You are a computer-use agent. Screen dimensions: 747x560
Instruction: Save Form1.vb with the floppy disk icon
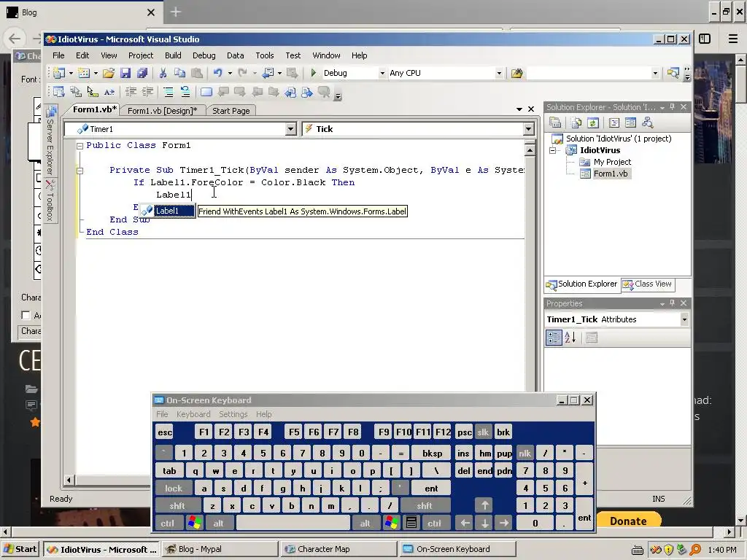coord(125,73)
